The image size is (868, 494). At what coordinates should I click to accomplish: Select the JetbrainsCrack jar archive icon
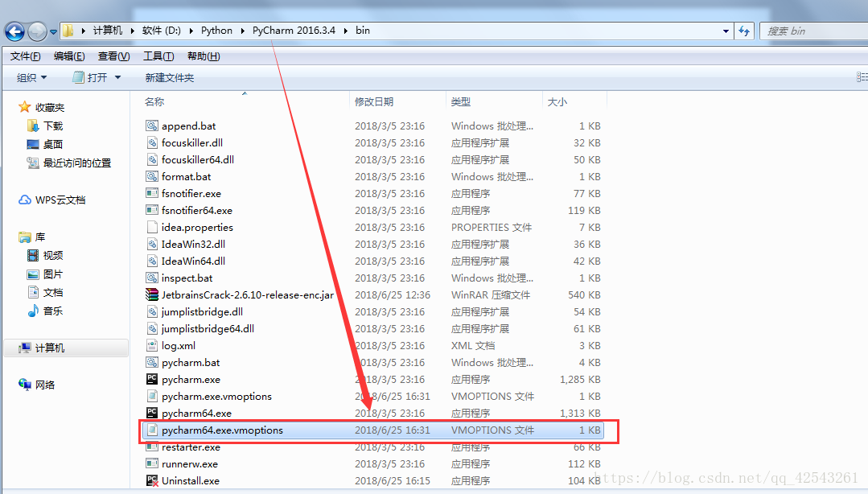(152, 294)
